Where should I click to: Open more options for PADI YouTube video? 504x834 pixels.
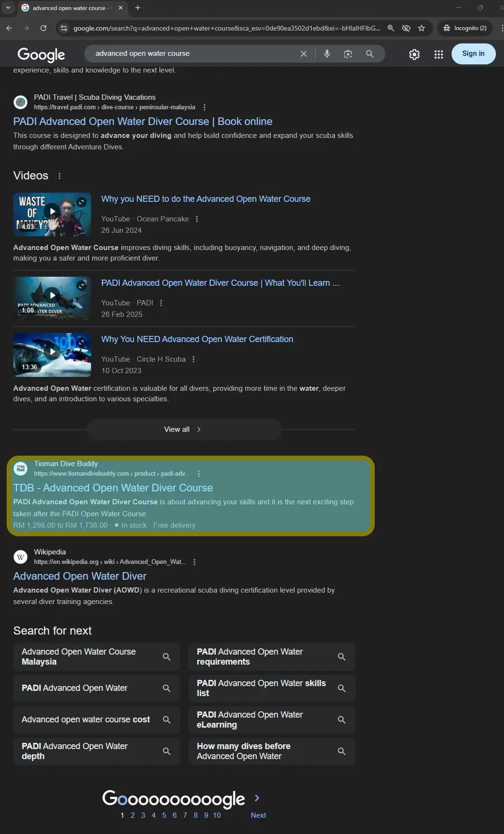click(161, 303)
